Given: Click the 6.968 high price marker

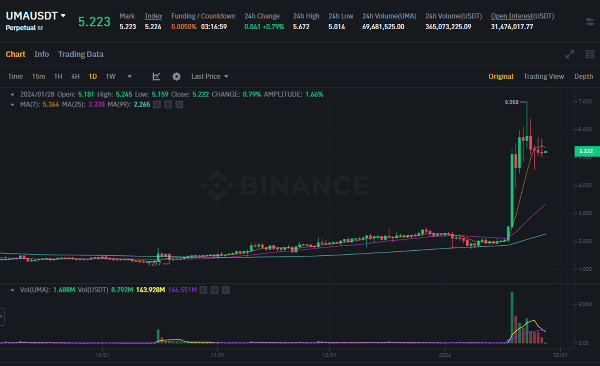Looking at the screenshot, I should [512, 102].
